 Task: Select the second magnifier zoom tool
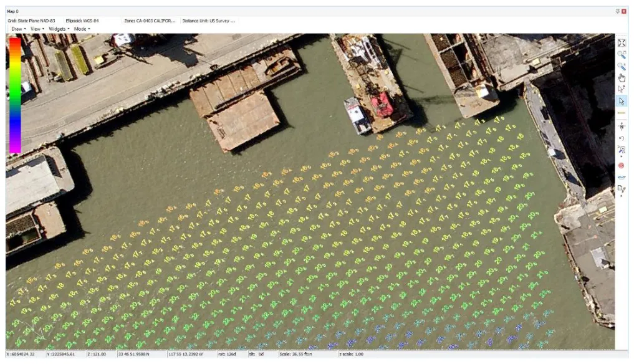point(622,66)
